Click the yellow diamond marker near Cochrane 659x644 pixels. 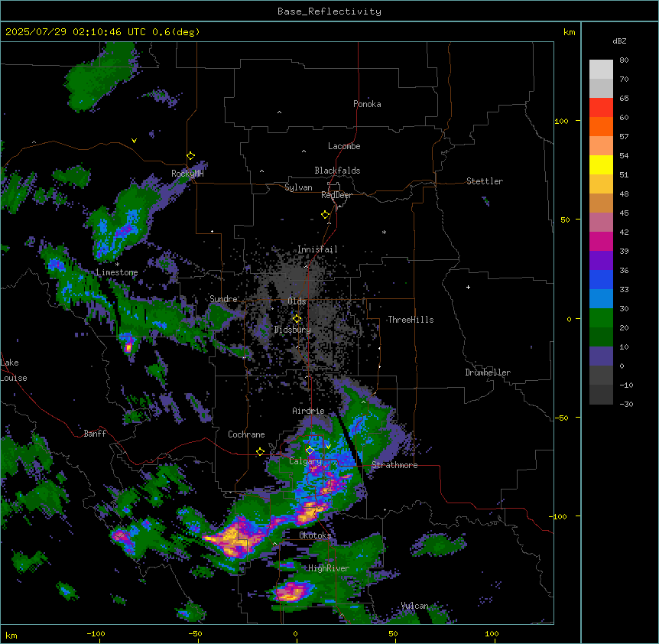pyautogui.click(x=260, y=452)
